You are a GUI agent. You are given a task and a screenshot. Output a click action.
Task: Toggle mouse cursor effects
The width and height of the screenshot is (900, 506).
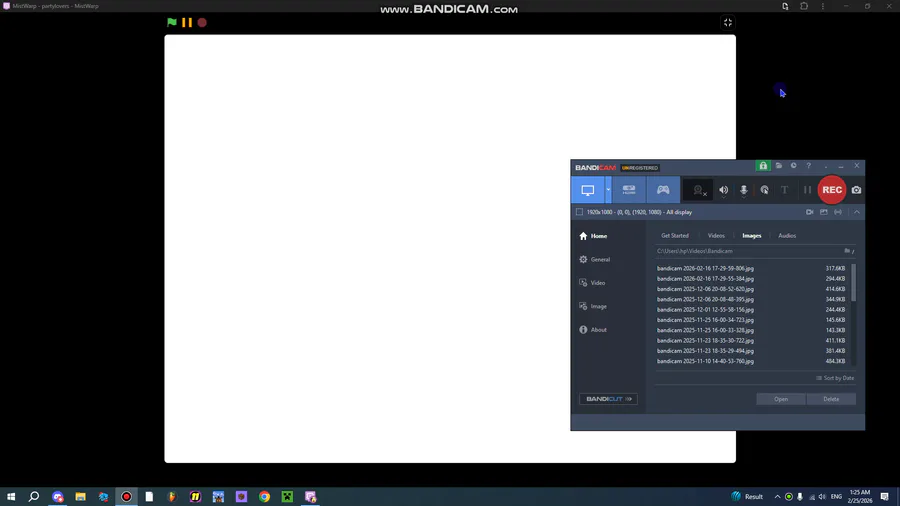(x=764, y=190)
